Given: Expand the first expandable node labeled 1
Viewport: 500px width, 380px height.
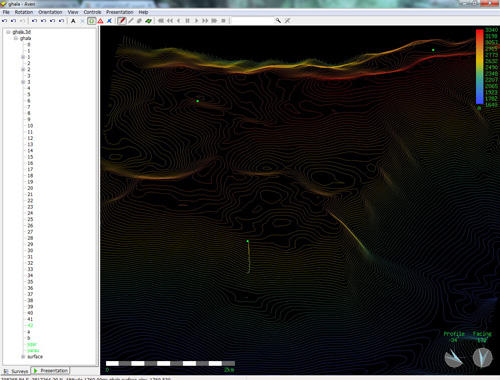Looking at the screenshot, I should (23, 57).
